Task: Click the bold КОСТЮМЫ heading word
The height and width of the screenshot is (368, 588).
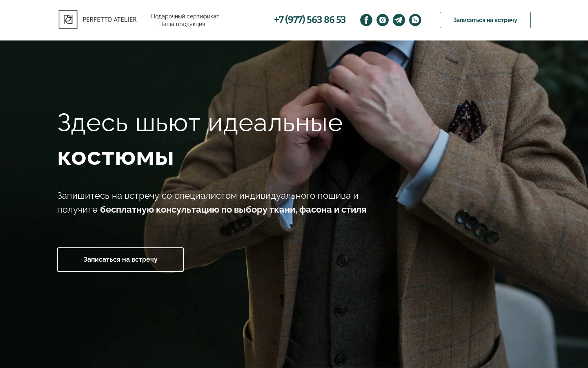Action: (116, 158)
